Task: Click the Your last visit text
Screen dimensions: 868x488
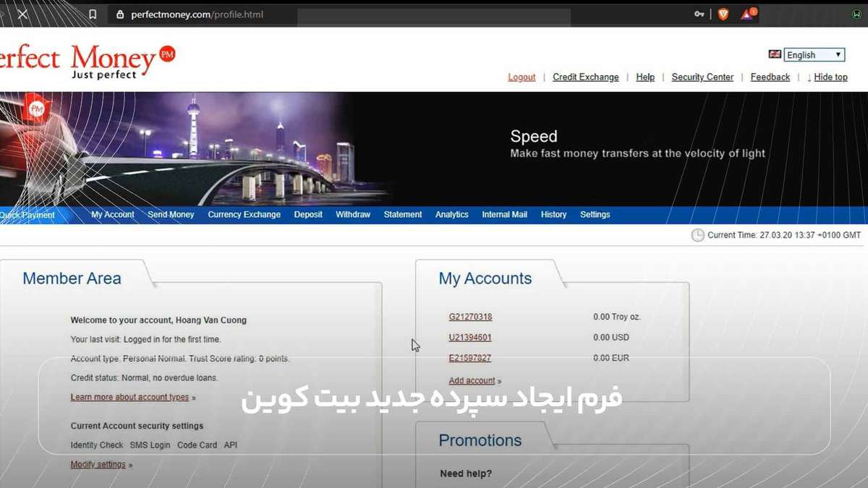Action: [x=146, y=339]
